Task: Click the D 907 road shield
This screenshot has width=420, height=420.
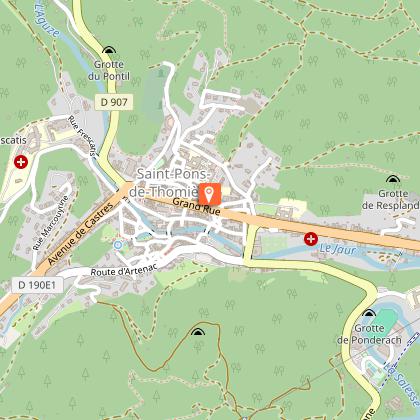Action: point(114,102)
